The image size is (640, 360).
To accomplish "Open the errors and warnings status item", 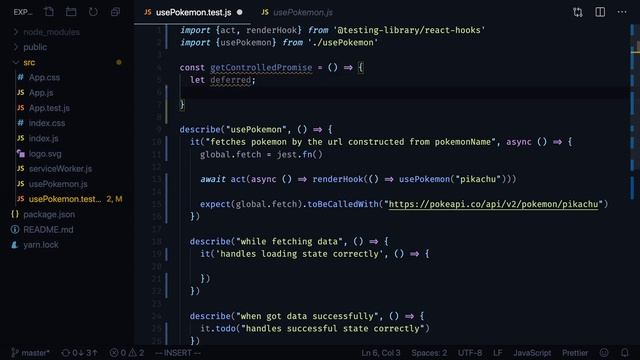I will coord(127,353).
